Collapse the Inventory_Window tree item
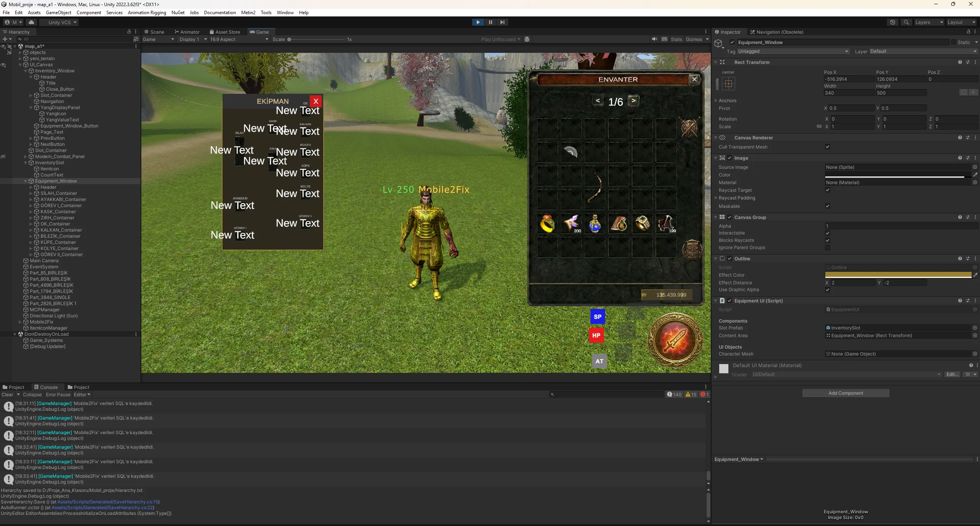The width and height of the screenshot is (980, 526). point(26,71)
